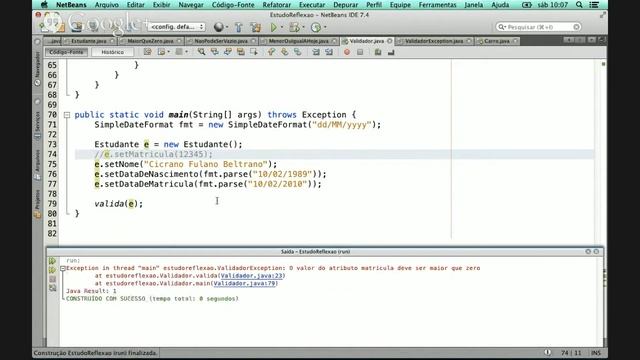Click the Debug Project icon
This screenshot has height=360, width=640.
(294, 27)
